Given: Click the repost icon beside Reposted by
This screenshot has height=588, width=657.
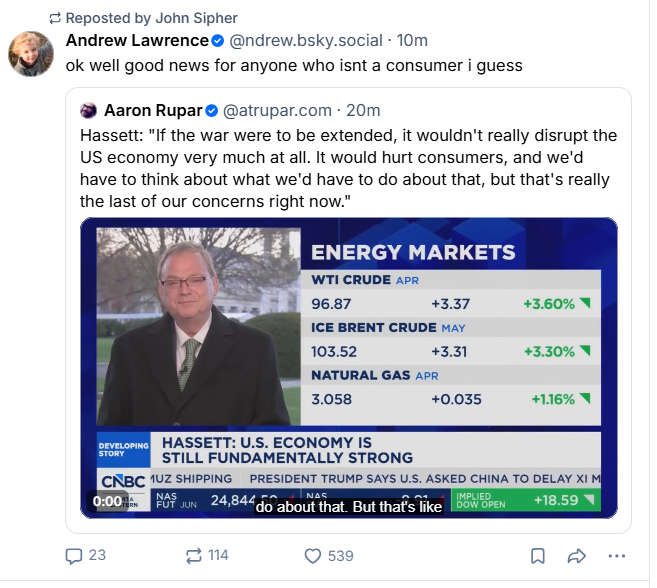Looking at the screenshot, I should coord(55,18).
